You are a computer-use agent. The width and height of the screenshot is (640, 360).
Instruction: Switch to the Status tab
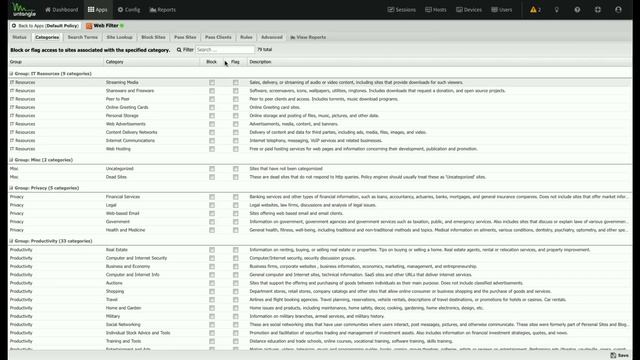pyautogui.click(x=19, y=37)
